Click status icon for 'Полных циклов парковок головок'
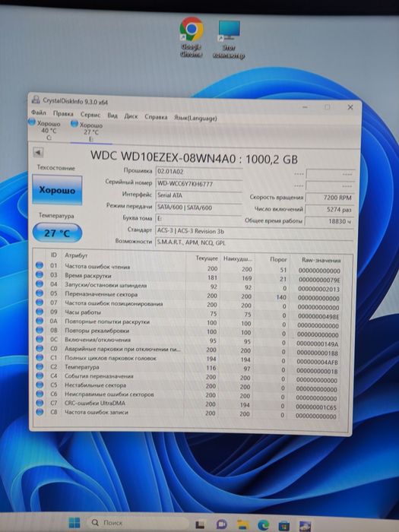The width and height of the screenshot is (399, 532). (x=40, y=357)
